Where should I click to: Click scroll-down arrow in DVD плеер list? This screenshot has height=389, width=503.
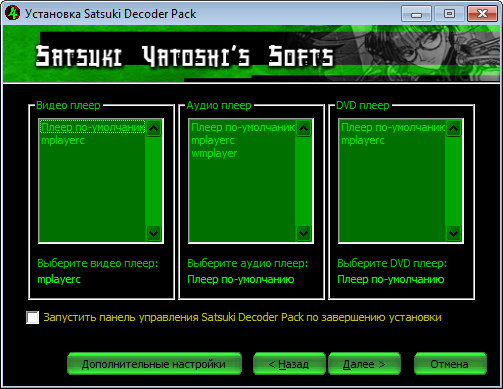[454, 233]
